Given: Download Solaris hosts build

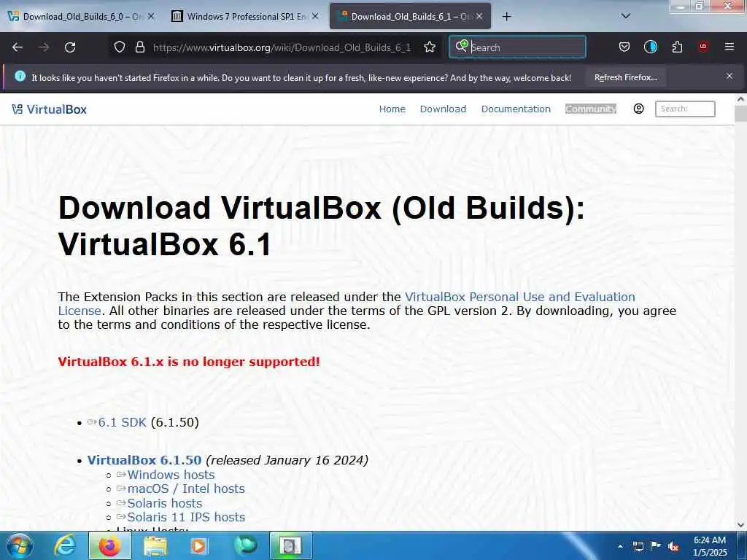Looking at the screenshot, I should 164,503.
